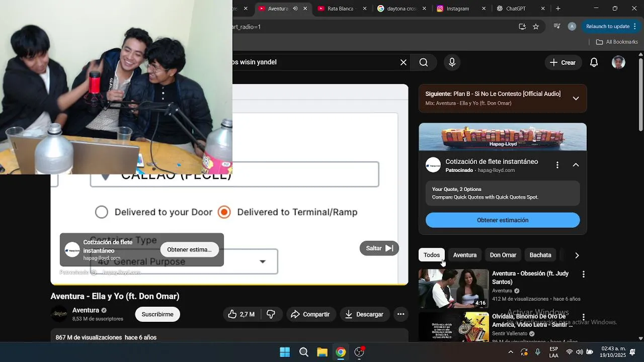Image resolution: width=644 pixels, height=362 pixels.
Task: Mute the Aventura tab audio
Action: 295,9
